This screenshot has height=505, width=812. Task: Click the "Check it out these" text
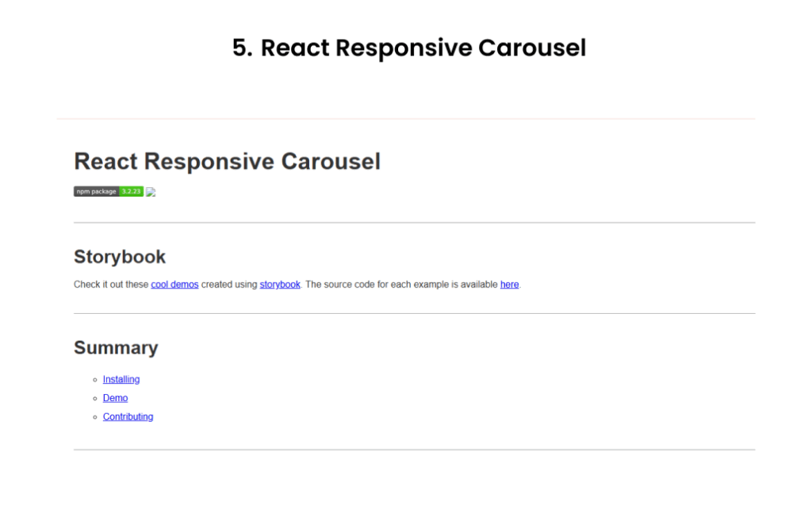pos(111,285)
